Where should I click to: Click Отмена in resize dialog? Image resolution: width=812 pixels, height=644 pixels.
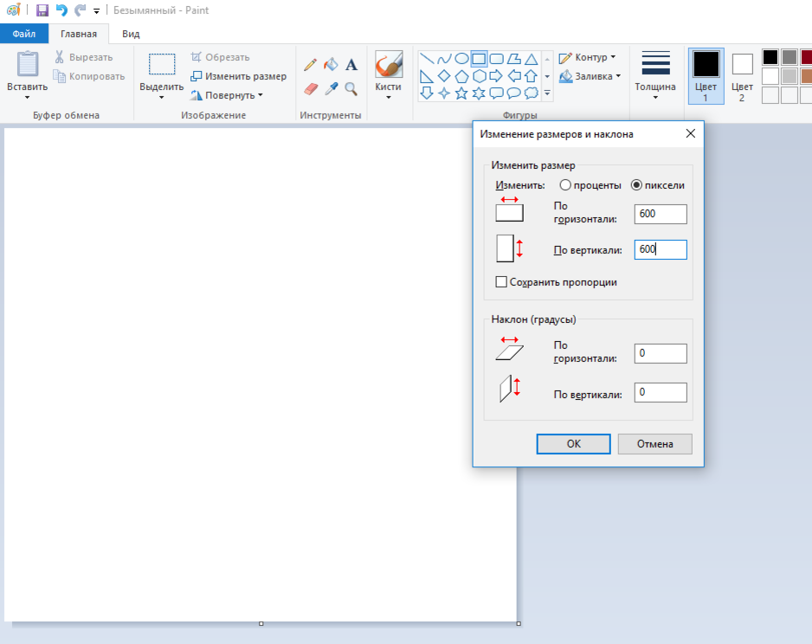pyautogui.click(x=655, y=444)
